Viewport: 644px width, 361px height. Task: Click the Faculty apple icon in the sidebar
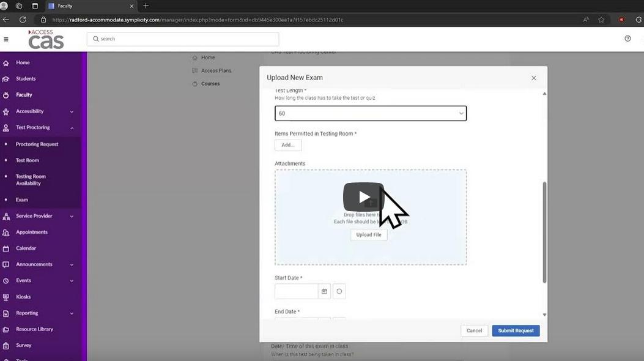tap(6, 95)
